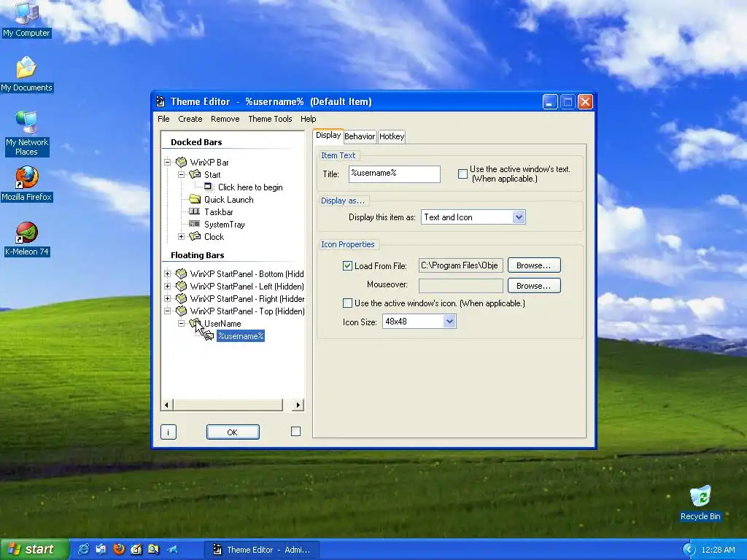Screen dimensions: 747x560
Task: Click the Load From File path field
Action: click(x=461, y=265)
